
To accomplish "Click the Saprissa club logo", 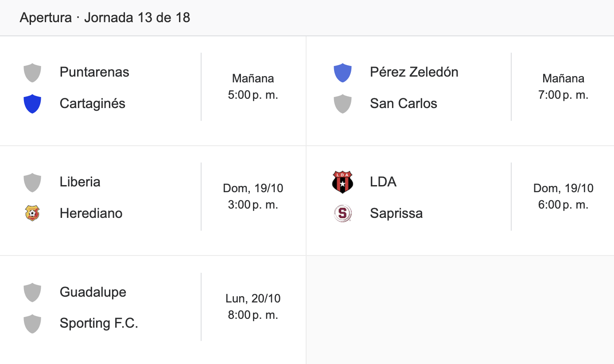I will (x=342, y=213).
